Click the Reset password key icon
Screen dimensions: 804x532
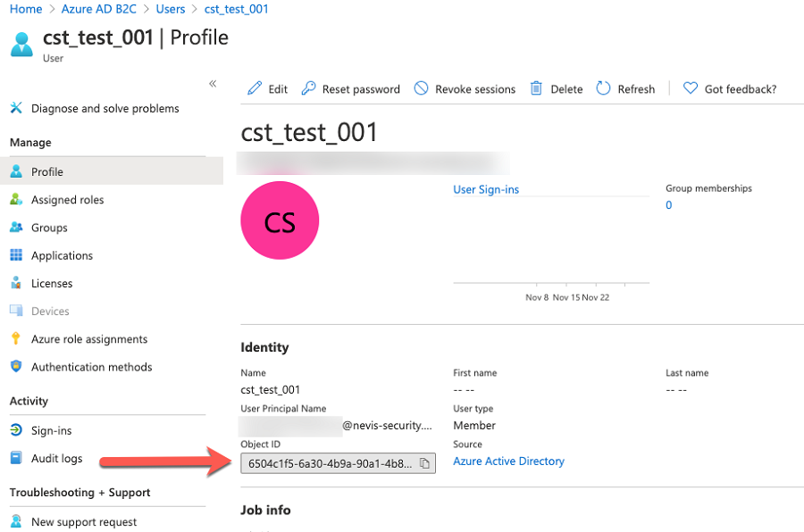tap(308, 88)
